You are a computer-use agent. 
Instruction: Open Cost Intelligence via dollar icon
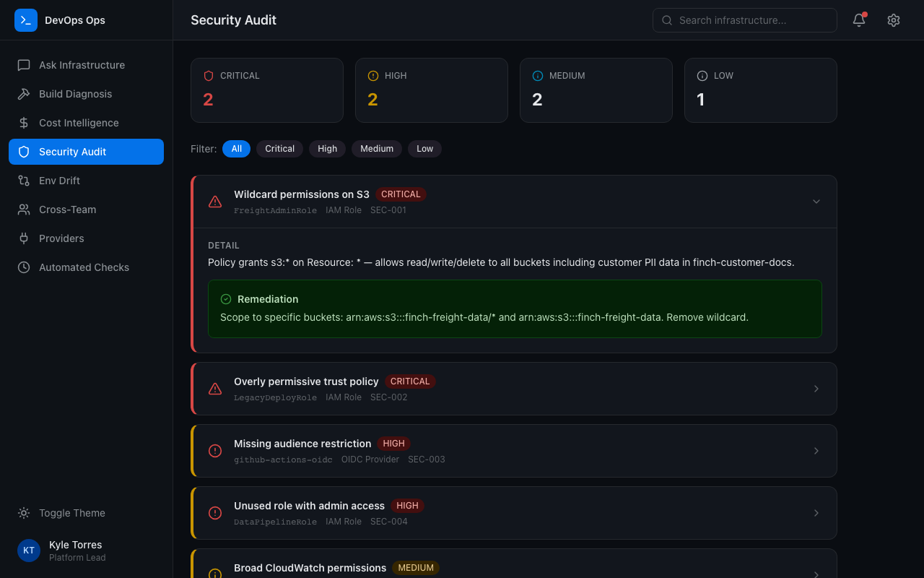point(24,123)
